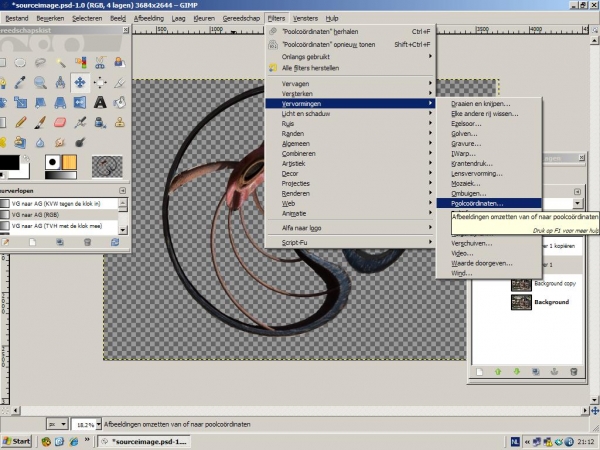The height and width of the screenshot is (450, 600).
Task: Click new layer icon in layers panel
Action: (x=479, y=372)
